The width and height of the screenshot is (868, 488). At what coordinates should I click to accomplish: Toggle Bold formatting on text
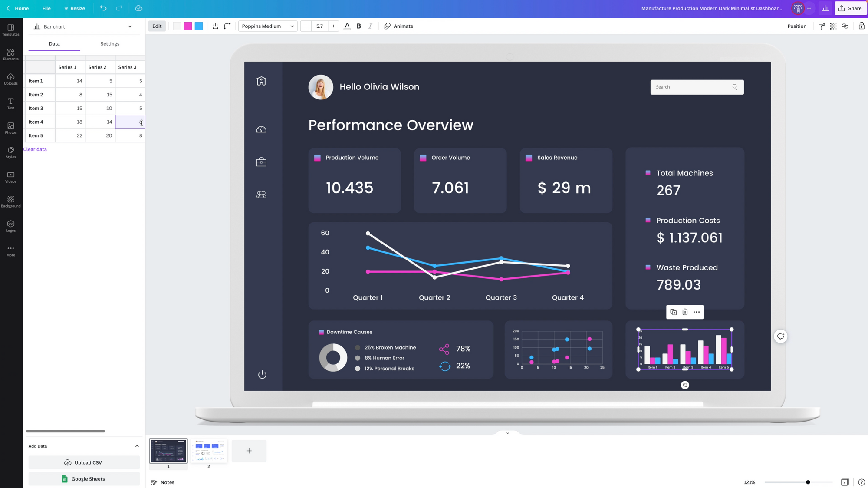(x=358, y=26)
